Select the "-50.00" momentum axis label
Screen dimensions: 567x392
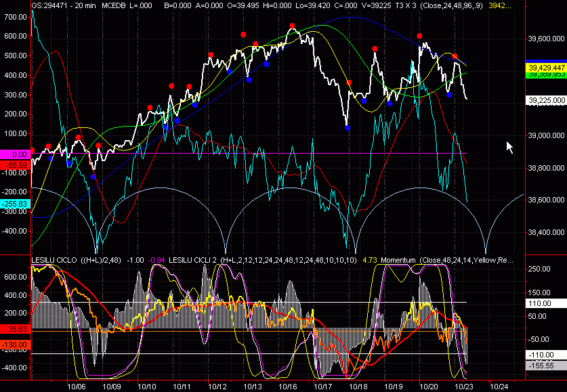pos(539,340)
